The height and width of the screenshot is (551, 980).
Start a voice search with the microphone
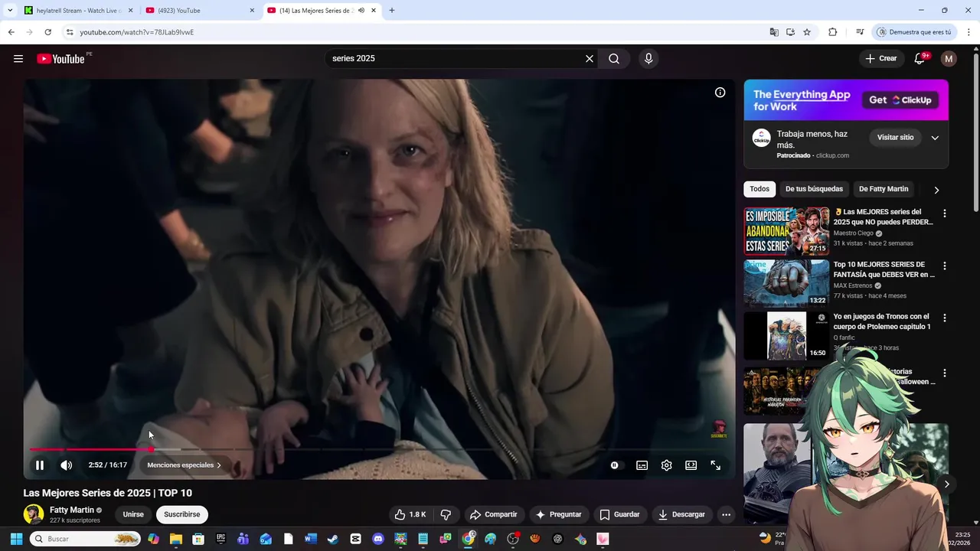tap(648, 59)
